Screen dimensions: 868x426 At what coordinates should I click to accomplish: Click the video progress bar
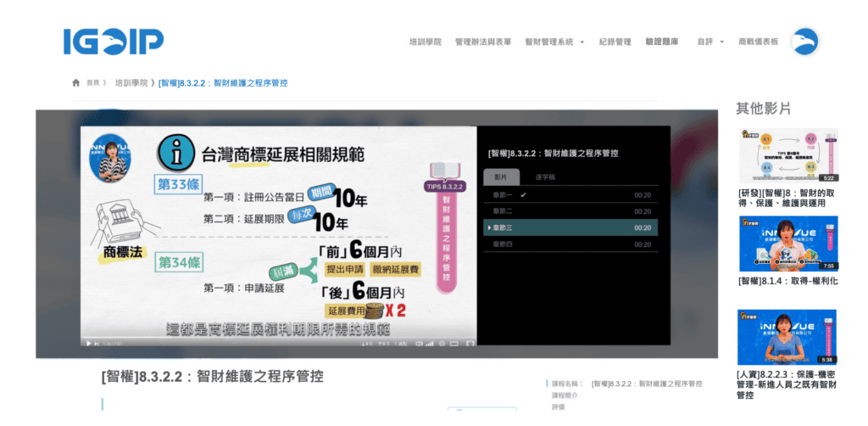point(278,337)
